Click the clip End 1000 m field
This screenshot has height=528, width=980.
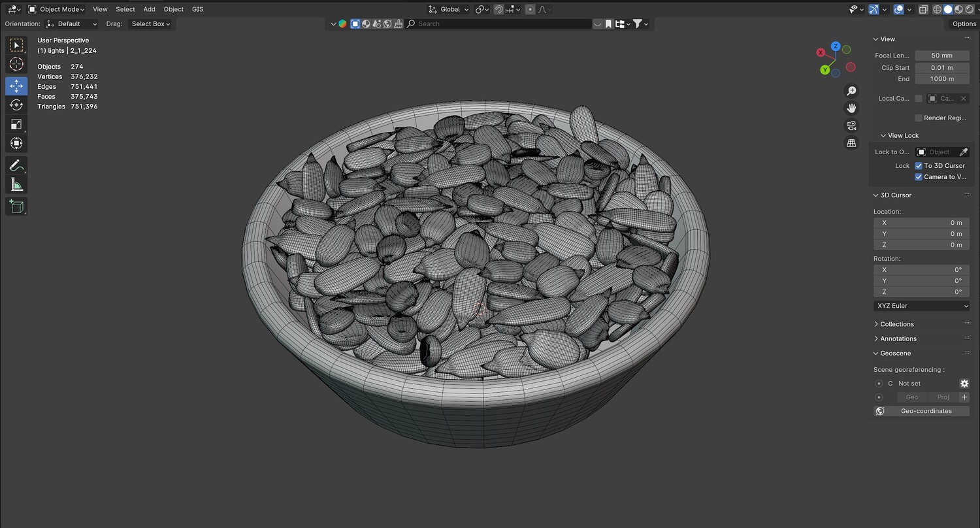tap(942, 79)
